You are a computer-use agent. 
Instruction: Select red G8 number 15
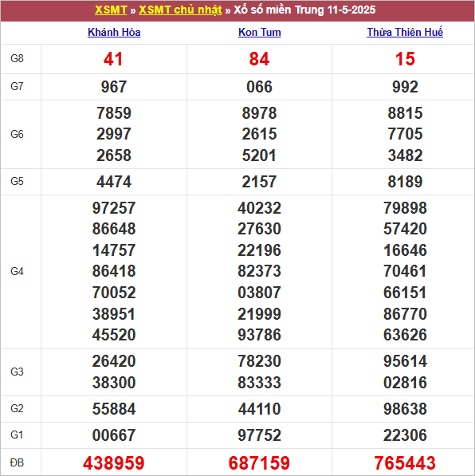click(x=405, y=59)
